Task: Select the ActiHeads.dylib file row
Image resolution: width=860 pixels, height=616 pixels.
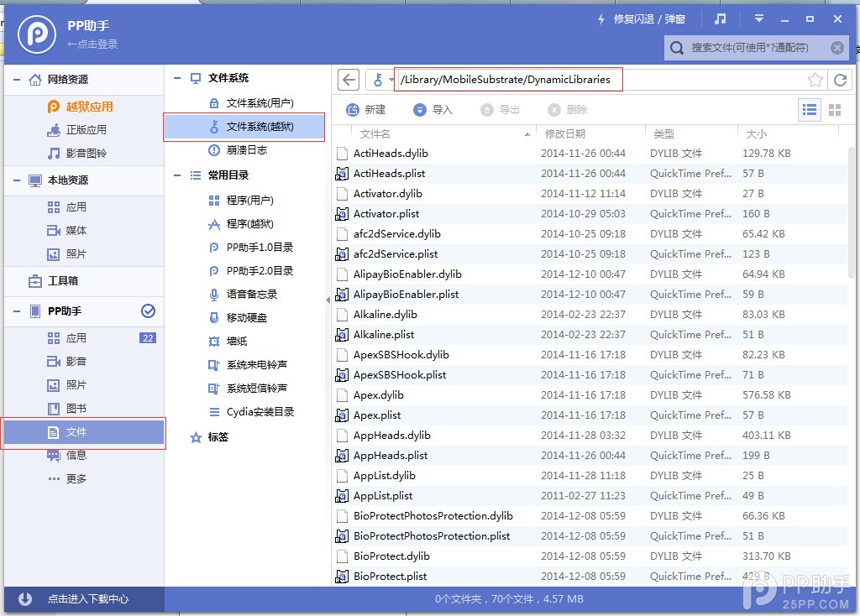Action: pos(394,153)
